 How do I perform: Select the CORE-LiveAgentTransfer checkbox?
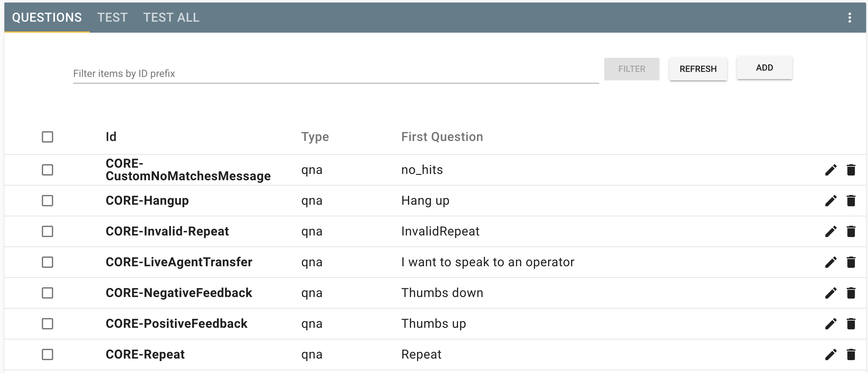pos(47,262)
